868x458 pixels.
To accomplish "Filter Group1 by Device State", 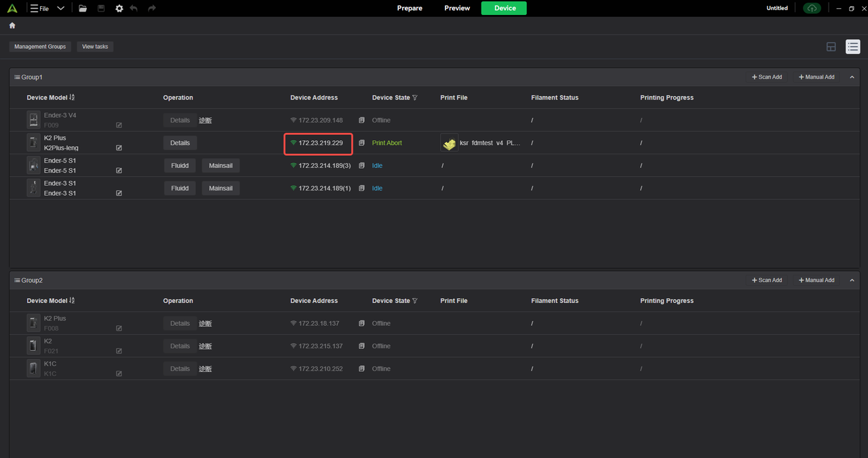I will [415, 98].
